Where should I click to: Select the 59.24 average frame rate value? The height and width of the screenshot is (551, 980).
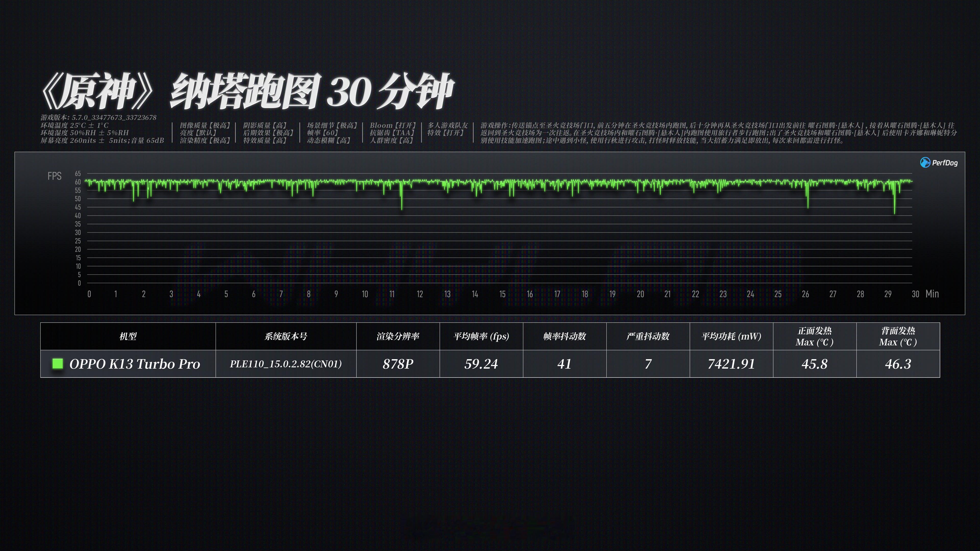tap(481, 364)
